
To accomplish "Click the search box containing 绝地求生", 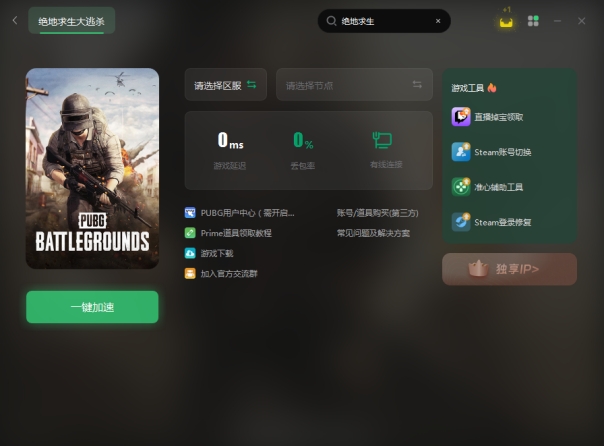I will [x=384, y=21].
